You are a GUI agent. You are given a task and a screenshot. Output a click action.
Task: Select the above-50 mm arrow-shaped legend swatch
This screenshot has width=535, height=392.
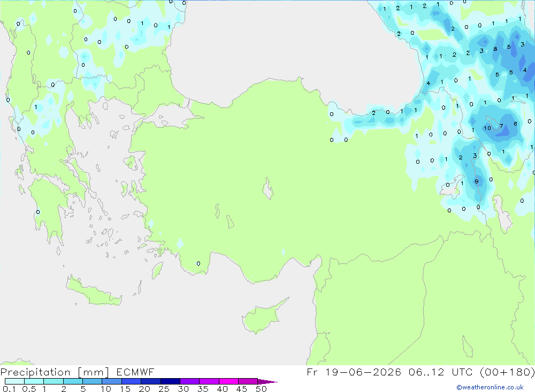click(x=267, y=381)
